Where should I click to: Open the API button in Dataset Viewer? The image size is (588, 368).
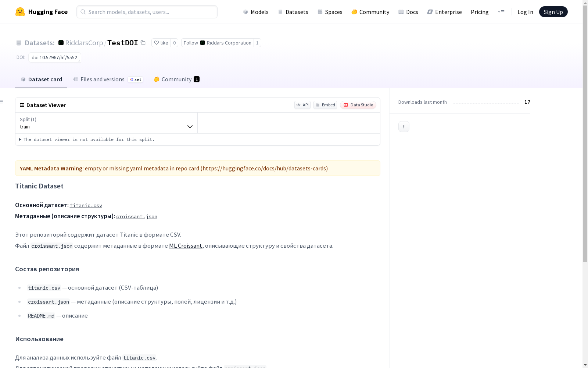click(x=302, y=105)
